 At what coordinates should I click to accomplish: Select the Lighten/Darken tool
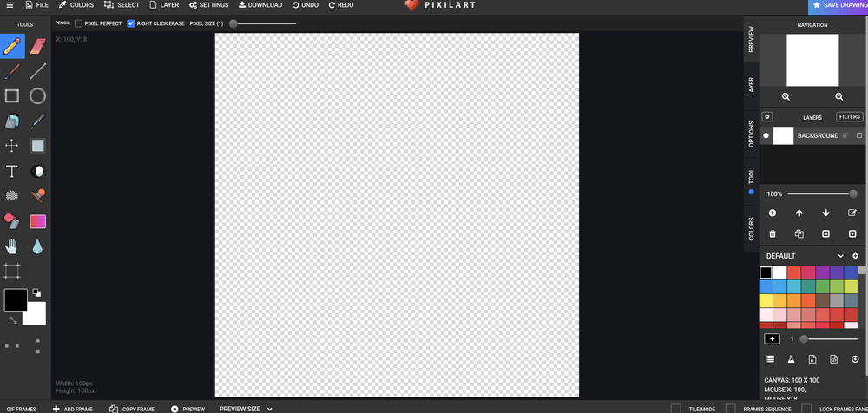37,171
